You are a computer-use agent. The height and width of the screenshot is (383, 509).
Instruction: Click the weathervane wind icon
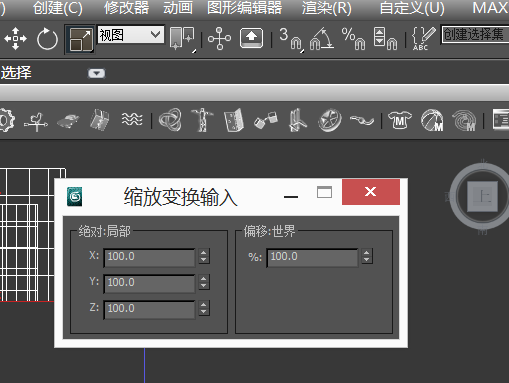36,121
